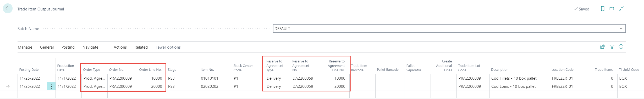Open the Posting menu

[x=68, y=47]
